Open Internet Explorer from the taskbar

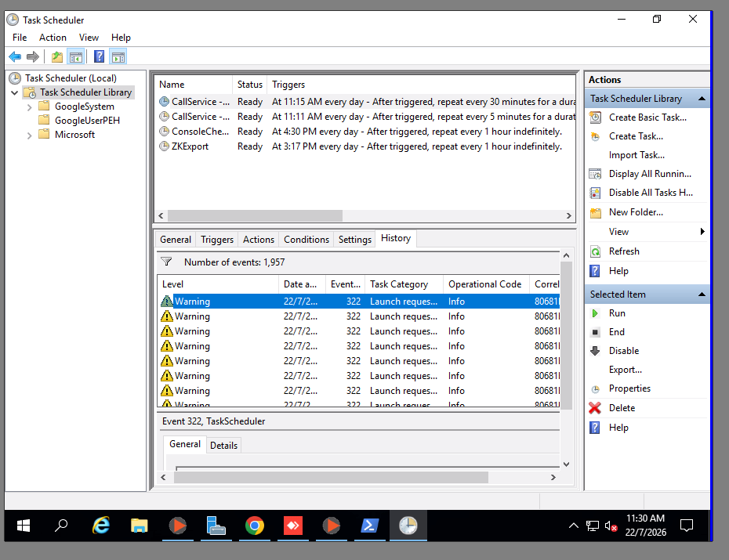tap(101, 526)
